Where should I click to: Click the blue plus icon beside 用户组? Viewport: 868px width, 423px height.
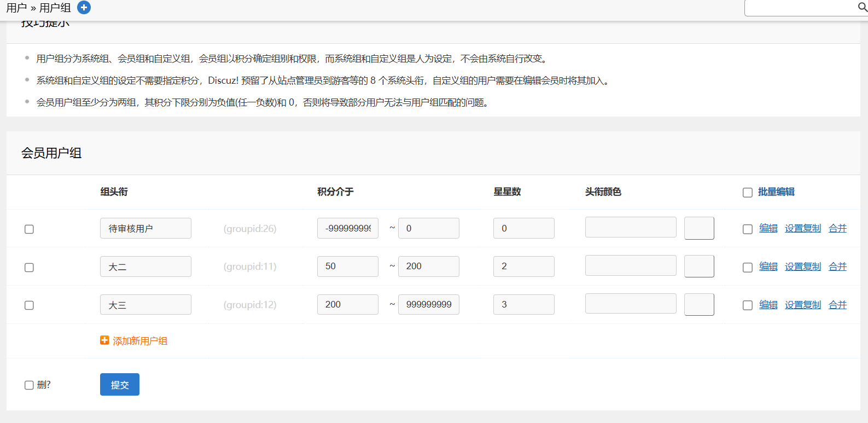84,8
